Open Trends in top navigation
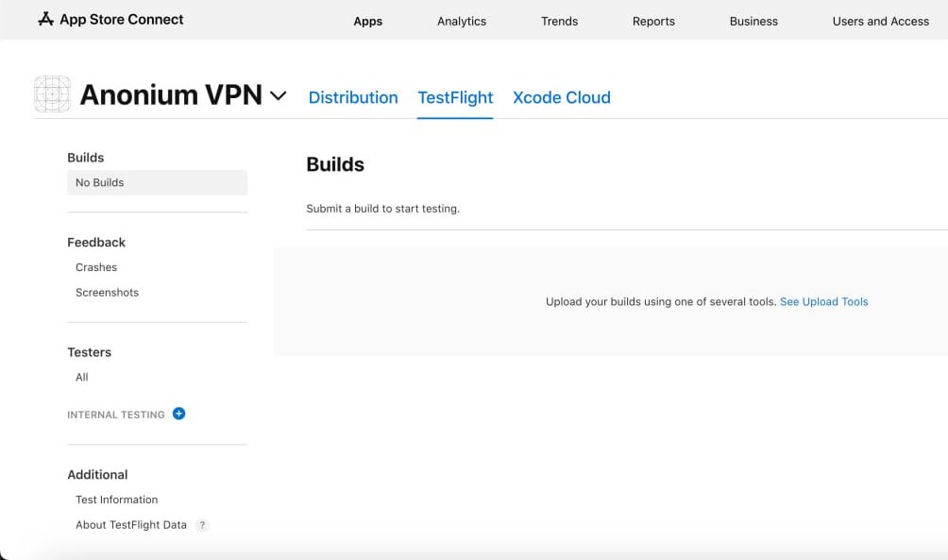The width and height of the screenshot is (948, 560). click(559, 21)
